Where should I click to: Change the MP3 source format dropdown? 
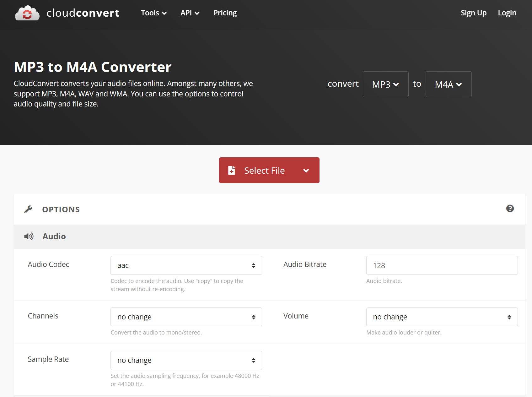coord(385,84)
